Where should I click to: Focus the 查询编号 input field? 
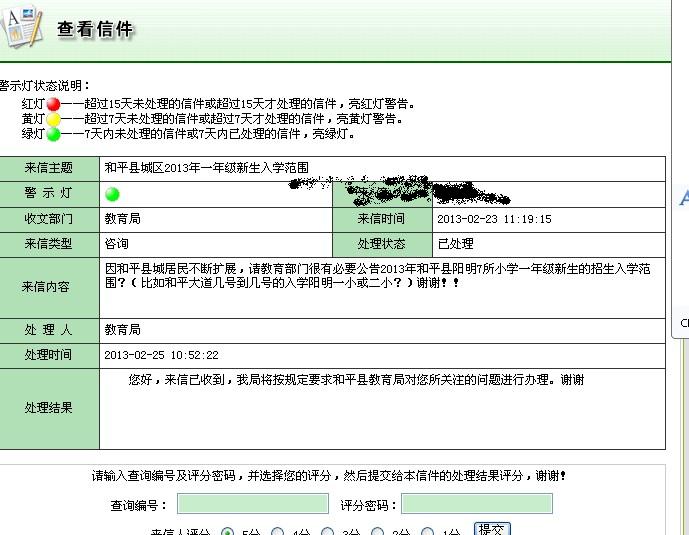point(252,504)
